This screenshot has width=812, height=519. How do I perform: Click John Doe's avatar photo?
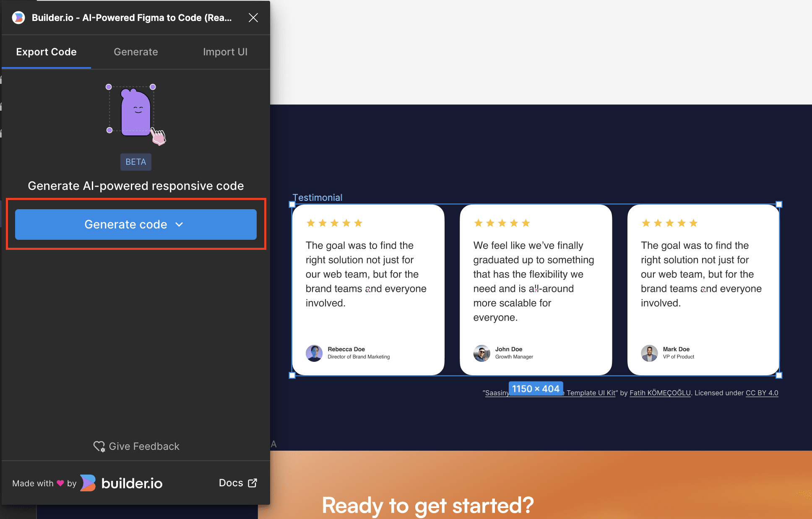pos(481,353)
